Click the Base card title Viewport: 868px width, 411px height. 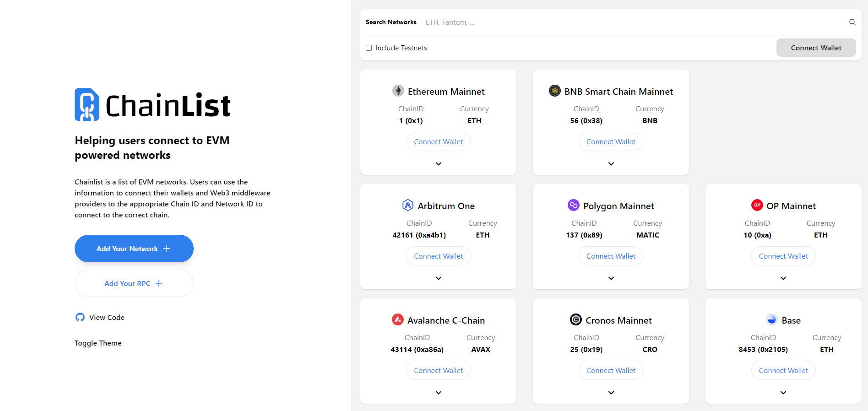[x=791, y=320]
